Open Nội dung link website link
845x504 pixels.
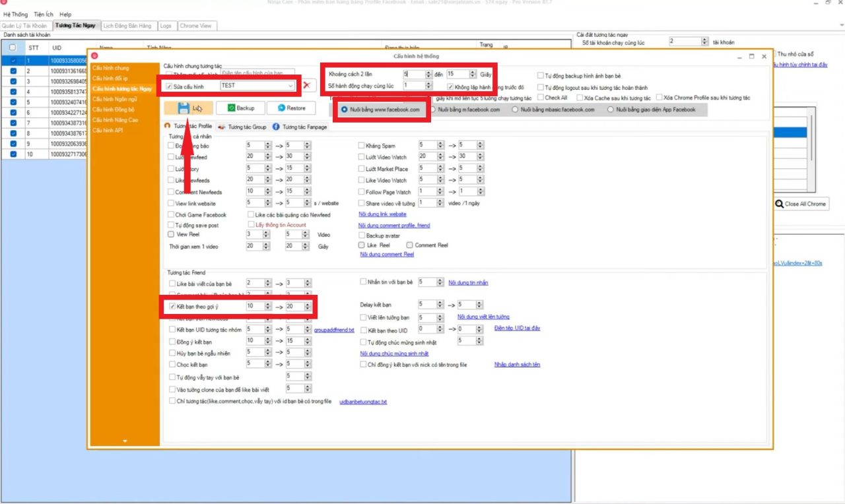[382, 214]
